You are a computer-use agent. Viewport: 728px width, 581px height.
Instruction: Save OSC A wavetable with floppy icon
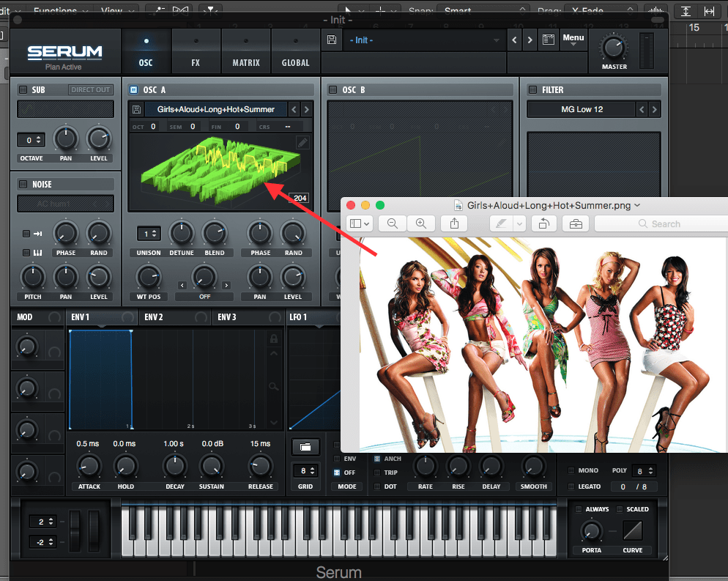pyautogui.click(x=136, y=110)
